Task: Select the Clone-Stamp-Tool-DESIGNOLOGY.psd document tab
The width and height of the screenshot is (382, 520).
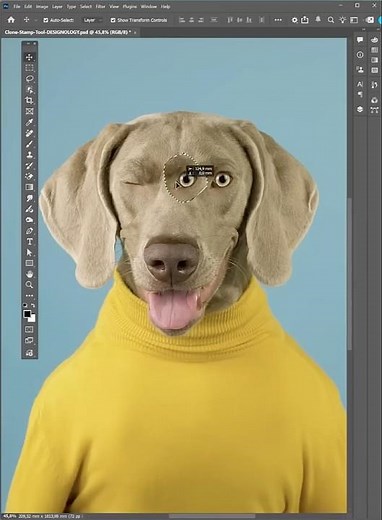Action: pos(68,32)
